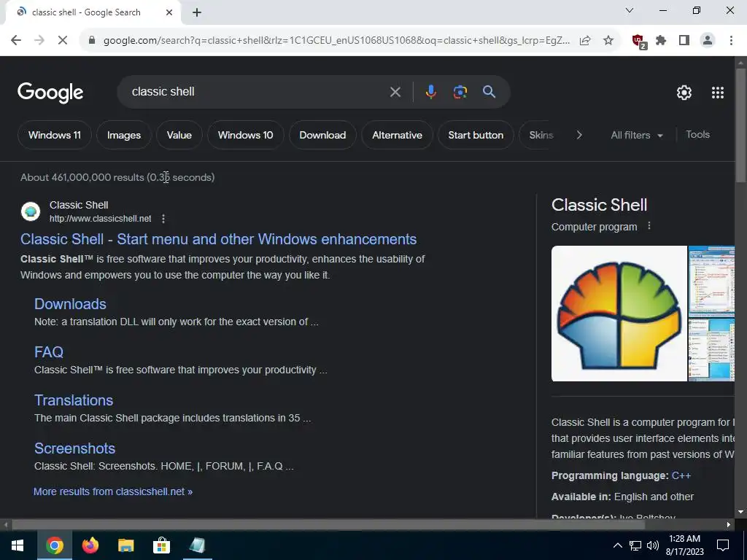This screenshot has height=560, width=747.
Task: Open the Chrome profile avatar
Action: (708, 41)
